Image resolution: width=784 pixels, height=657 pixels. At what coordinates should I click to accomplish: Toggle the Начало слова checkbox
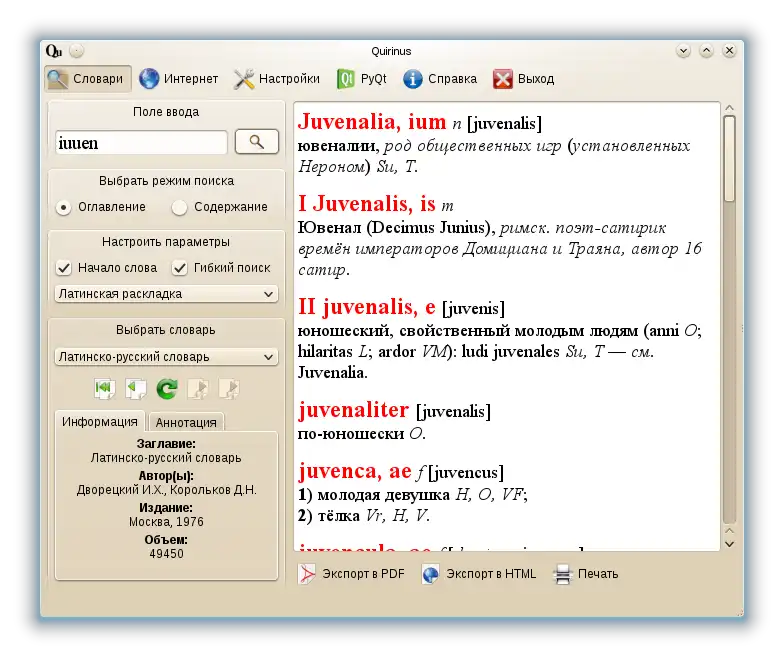106,268
